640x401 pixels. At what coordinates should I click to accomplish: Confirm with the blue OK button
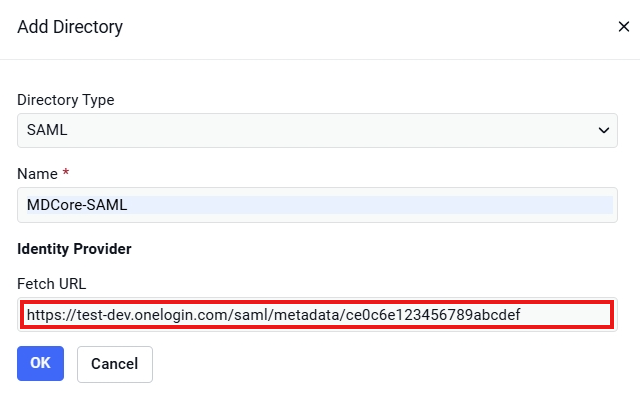pos(40,363)
